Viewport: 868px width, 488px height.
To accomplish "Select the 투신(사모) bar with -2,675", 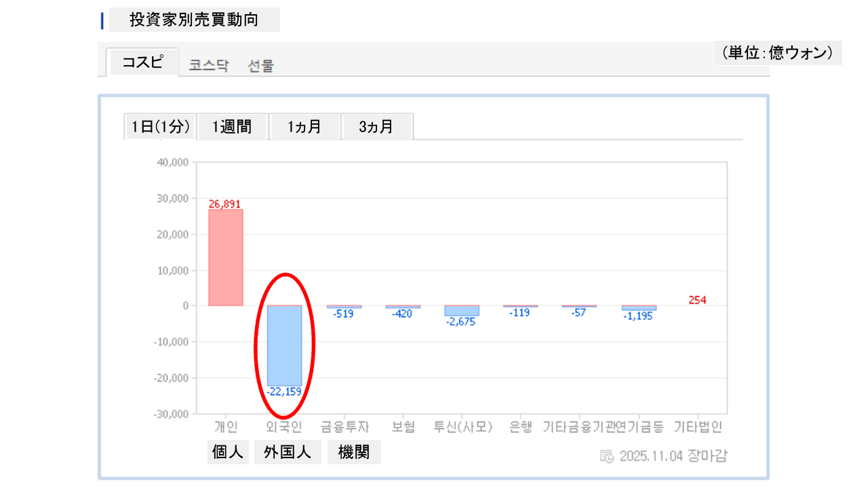I will point(461,311).
